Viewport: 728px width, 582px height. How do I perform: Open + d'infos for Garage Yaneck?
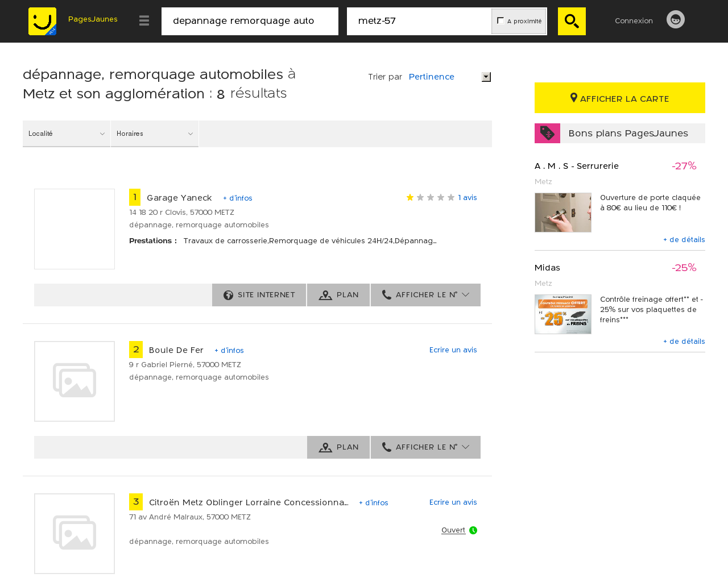pos(238,198)
